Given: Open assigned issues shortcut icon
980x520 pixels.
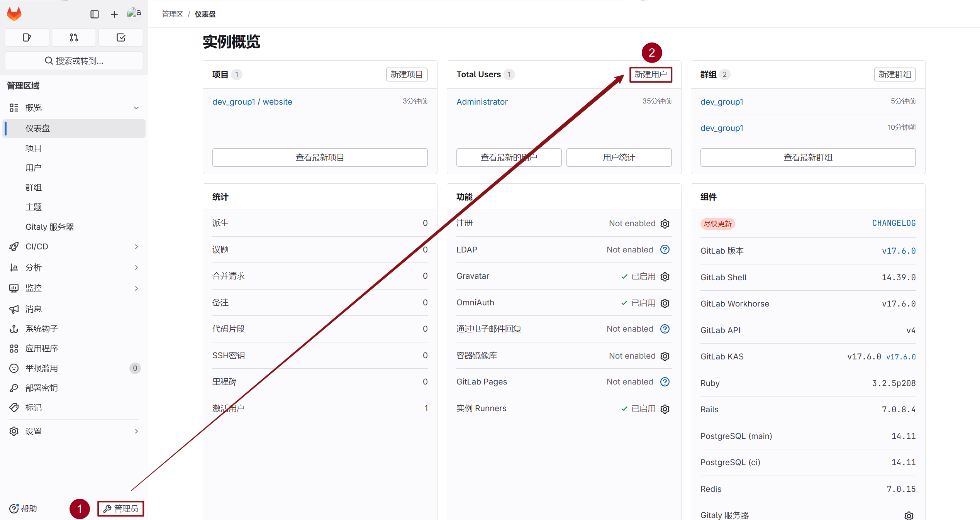Looking at the screenshot, I should click(27, 37).
